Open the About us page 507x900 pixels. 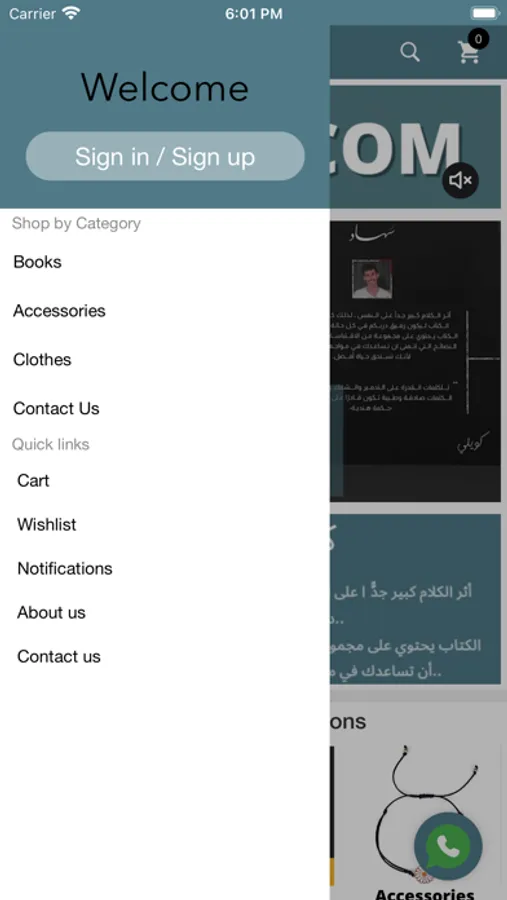coord(51,612)
